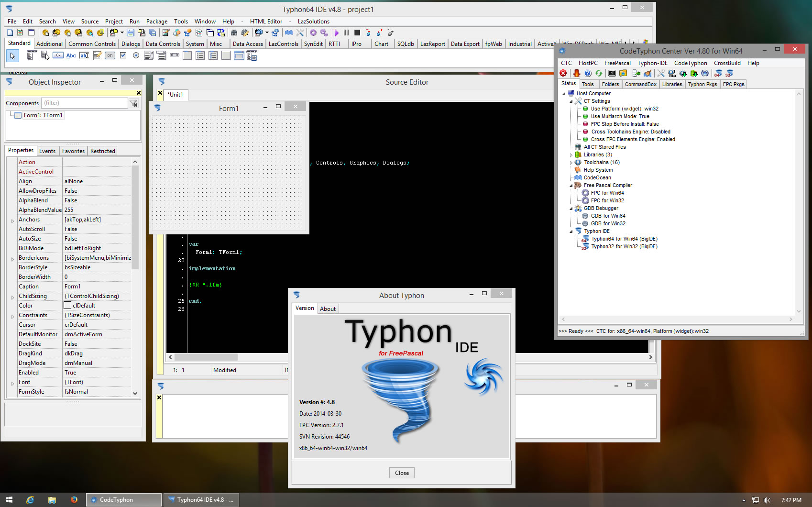Expand the Constraints property in Object Inspector
812x507 pixels.
tap(12, 316)
